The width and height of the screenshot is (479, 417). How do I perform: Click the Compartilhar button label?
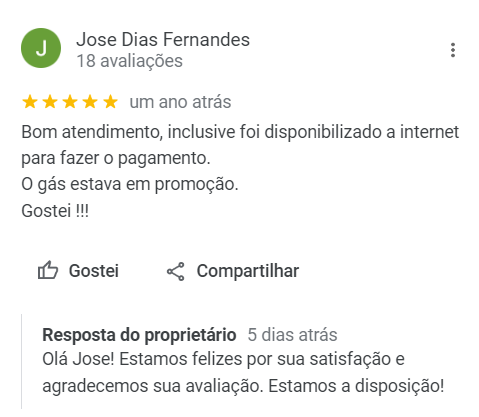click(x=248, y=271)
